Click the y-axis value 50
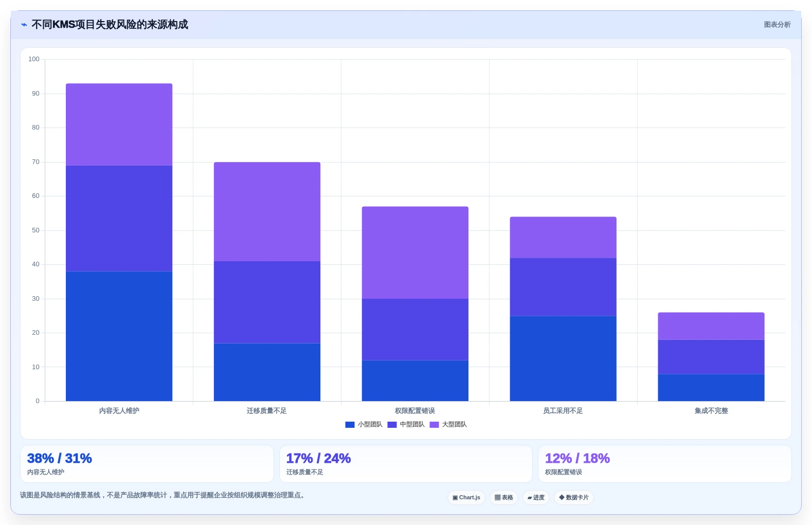The height and width of the screenshot is (525, 812). click(35, 230)
